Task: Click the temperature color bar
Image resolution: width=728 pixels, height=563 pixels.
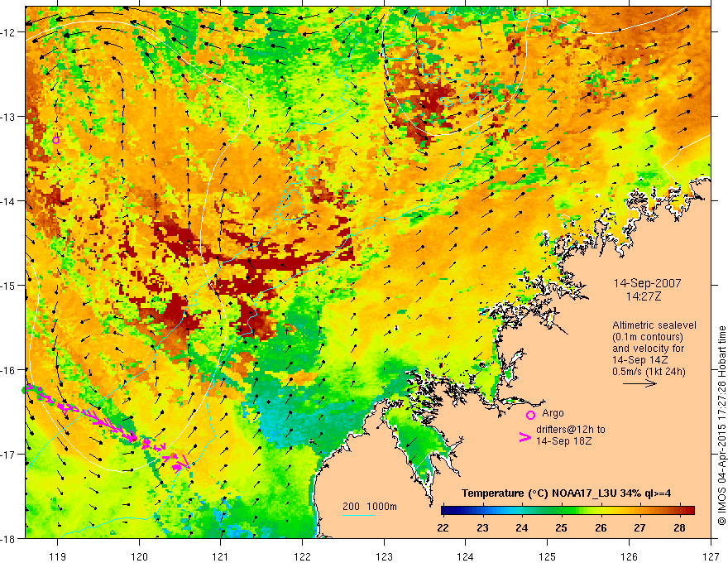Action: [568, 510]
